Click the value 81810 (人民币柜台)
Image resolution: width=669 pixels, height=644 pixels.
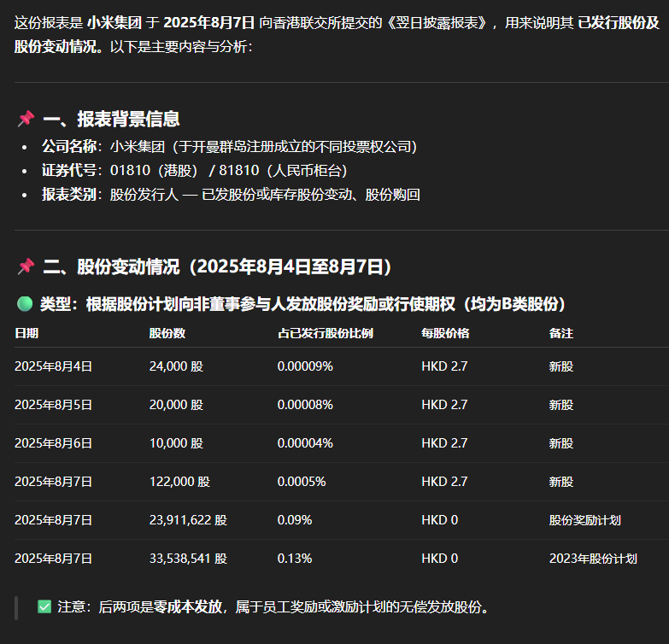pyautogui.click(x=284, y=171)
